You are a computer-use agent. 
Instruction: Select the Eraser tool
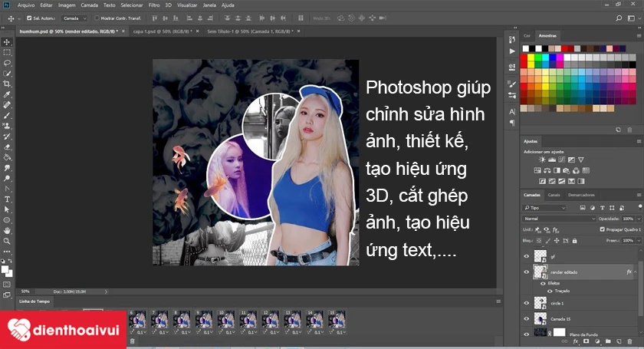click(7, 147)
